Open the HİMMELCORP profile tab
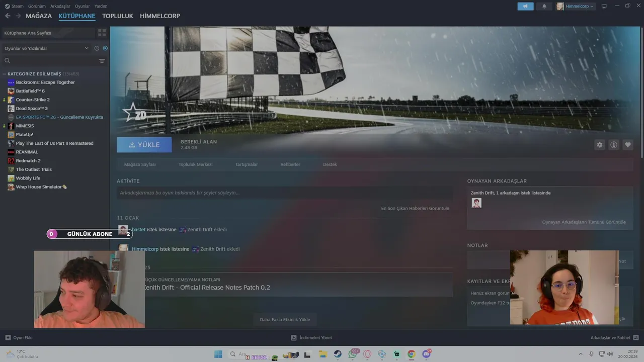This screenshot has width=644, height=362. click(x=160, y=16)
